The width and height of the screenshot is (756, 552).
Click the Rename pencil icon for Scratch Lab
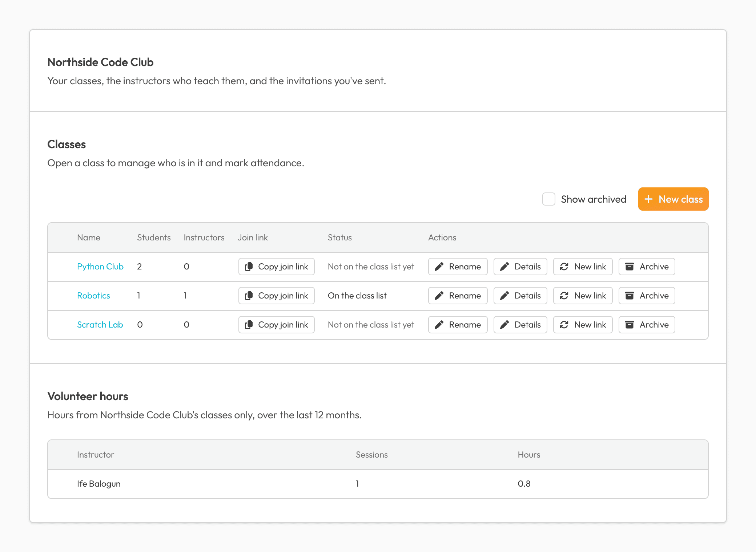tap(439, 325)
